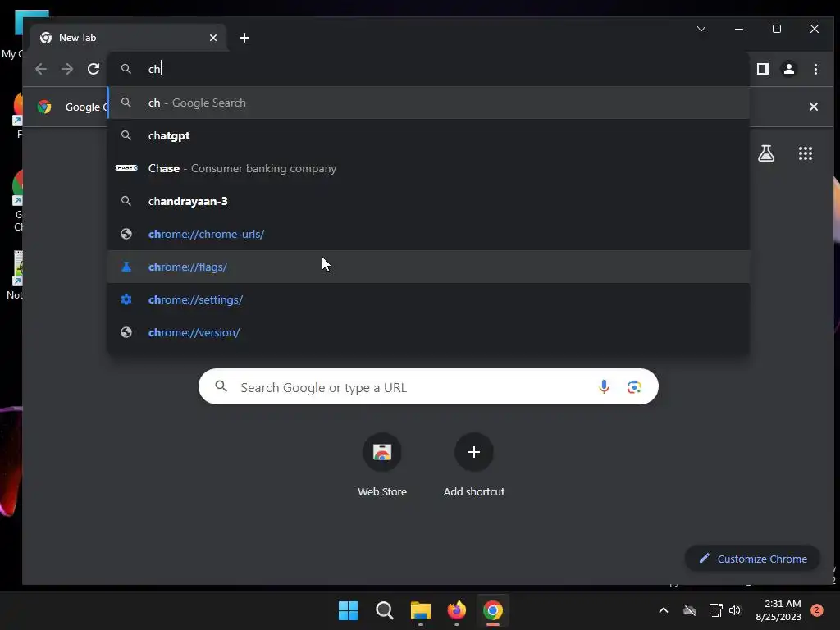Click the address bar containing 'ch'
Image resolution: width=840 pixels, height=630 pixels.
pyautogui.click(x=428, y=69)
